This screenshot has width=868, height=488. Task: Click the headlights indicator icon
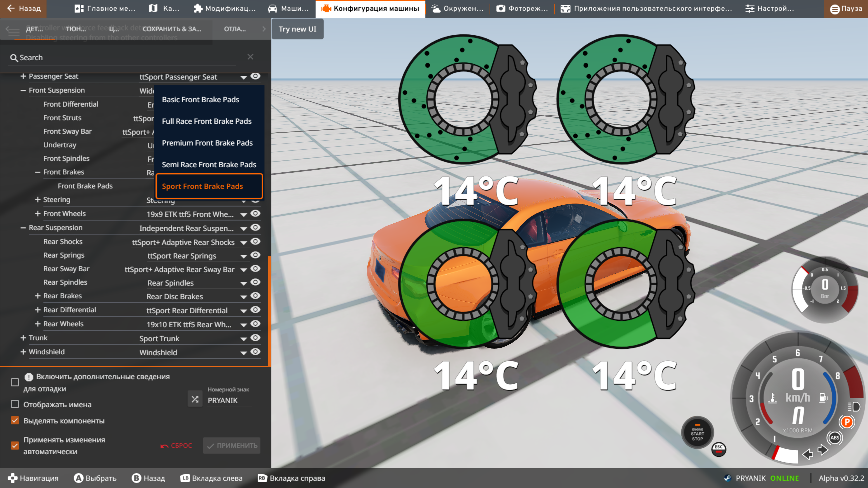pyautogui.click(x=854, y=407)
